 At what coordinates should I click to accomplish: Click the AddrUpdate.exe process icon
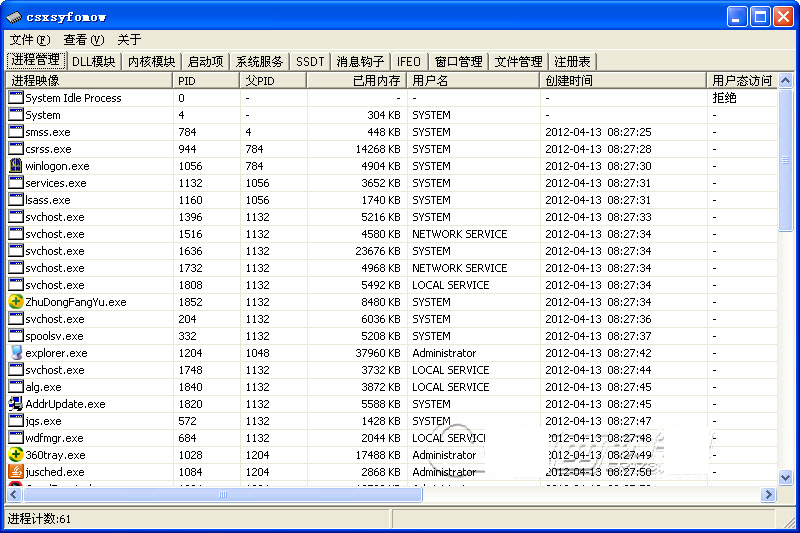[x=16, y=403]
